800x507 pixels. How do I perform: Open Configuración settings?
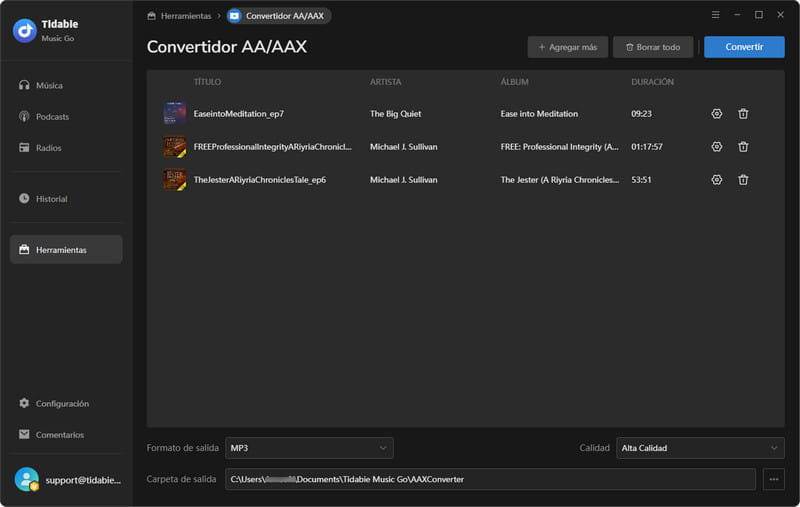[x=66, y=403]
